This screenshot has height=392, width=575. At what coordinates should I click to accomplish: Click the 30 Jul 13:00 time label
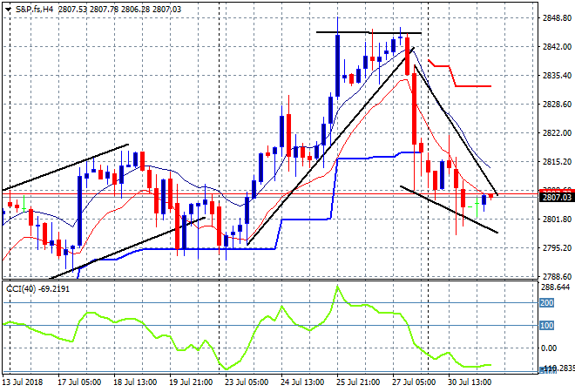click(x=470, y=382)
